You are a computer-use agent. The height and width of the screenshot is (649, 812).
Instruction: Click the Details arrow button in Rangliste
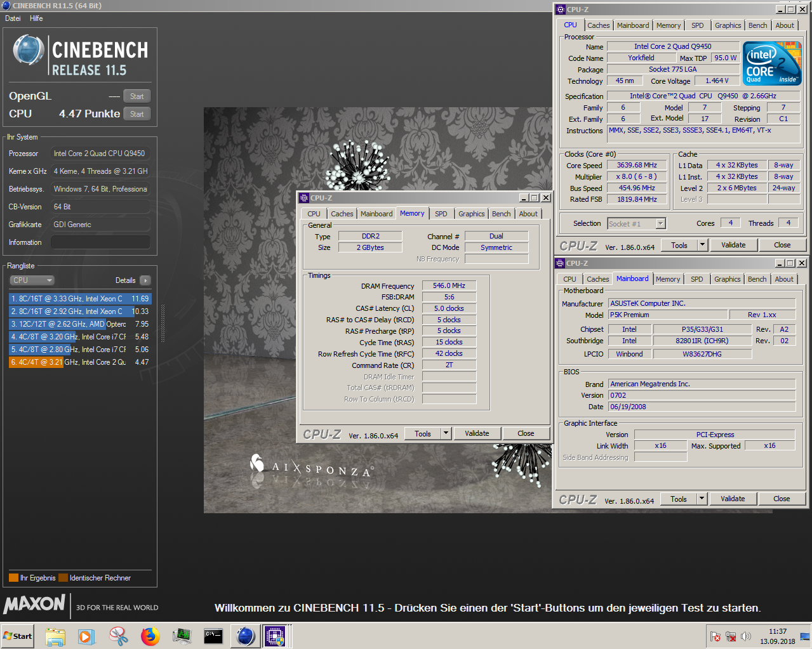pos(145,280)
